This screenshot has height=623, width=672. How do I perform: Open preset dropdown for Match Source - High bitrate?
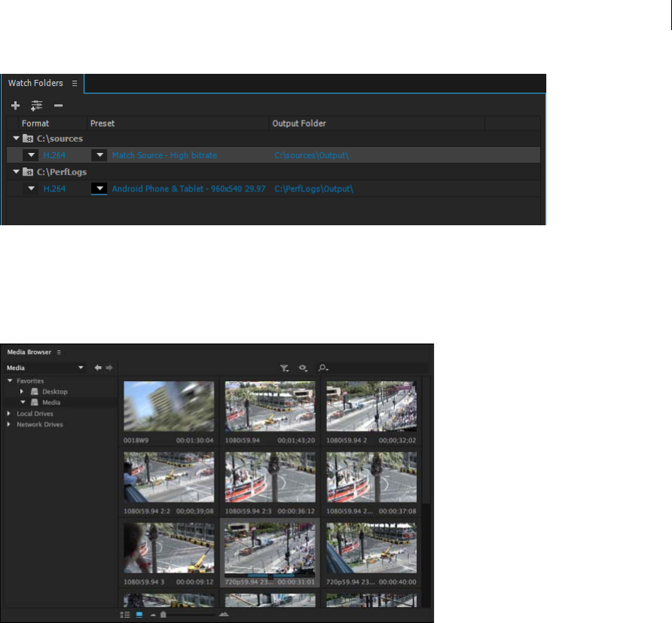(99, 155)
